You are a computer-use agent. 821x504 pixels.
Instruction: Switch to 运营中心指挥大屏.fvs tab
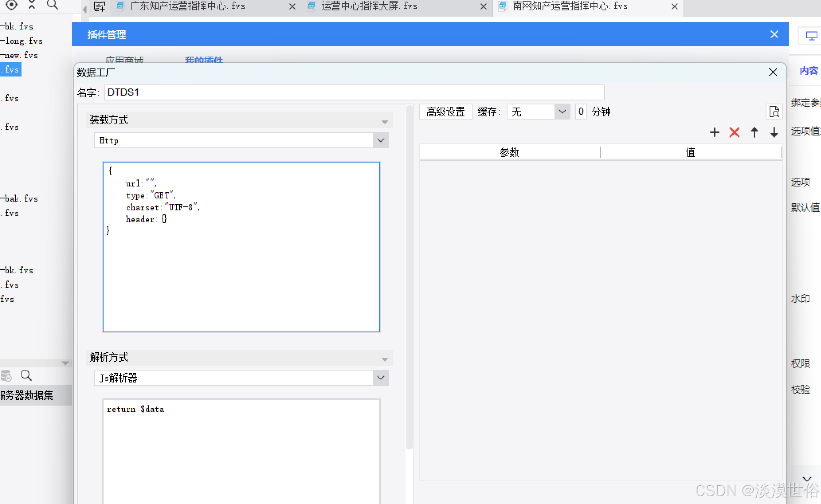tap(369, 6)
